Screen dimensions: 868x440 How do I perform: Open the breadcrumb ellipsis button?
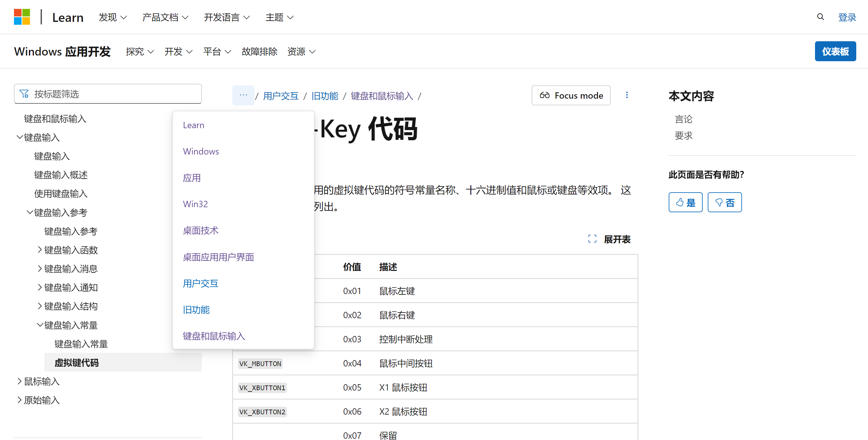point(243,95)
